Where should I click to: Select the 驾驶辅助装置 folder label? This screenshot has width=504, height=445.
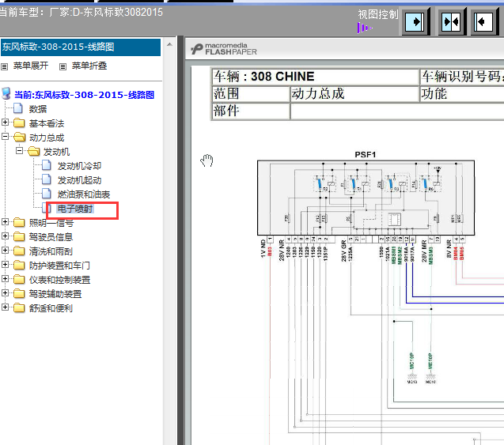tap(55, 294)
